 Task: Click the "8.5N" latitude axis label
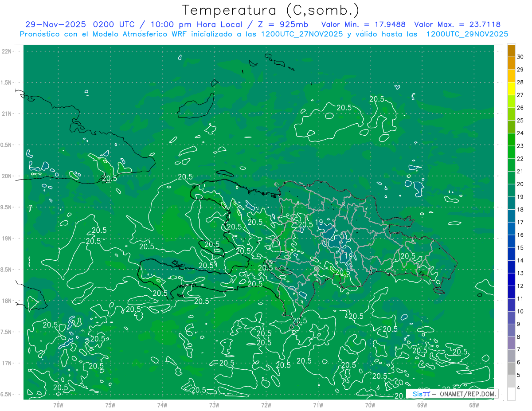coord(6,270)
